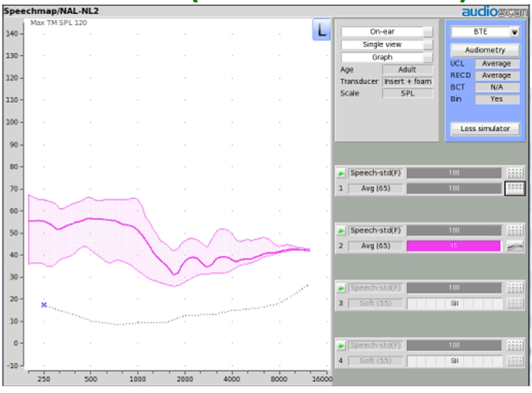Image resolution: width=532 pixels, height=393 pixels.
Task: Select test 1 Speech-std(F) stimulus
Action: point(375,173)
